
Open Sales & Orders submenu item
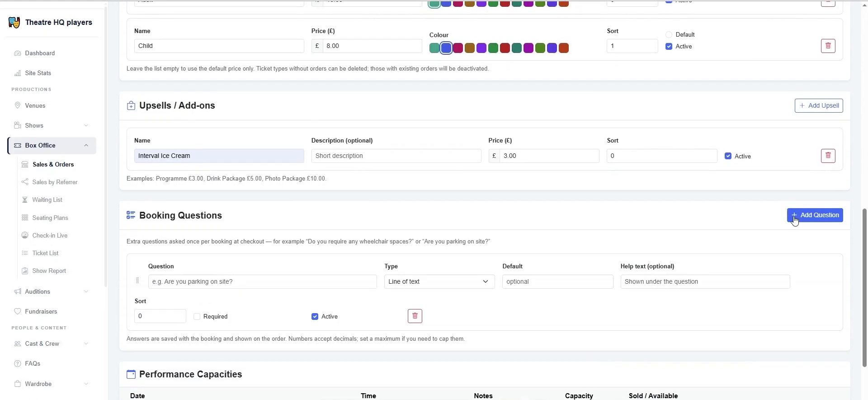tap(53, 164)
